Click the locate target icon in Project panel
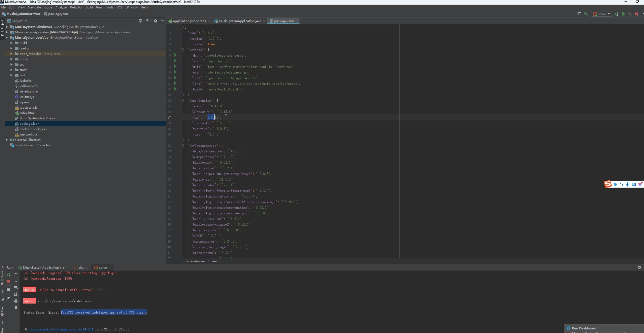The height and width of the screenshot is (333, 644). pos(140,21)
